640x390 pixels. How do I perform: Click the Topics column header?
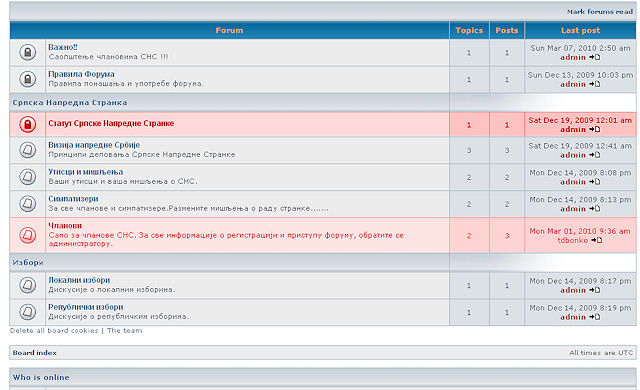pyautogui.click(x=469, y=30)
